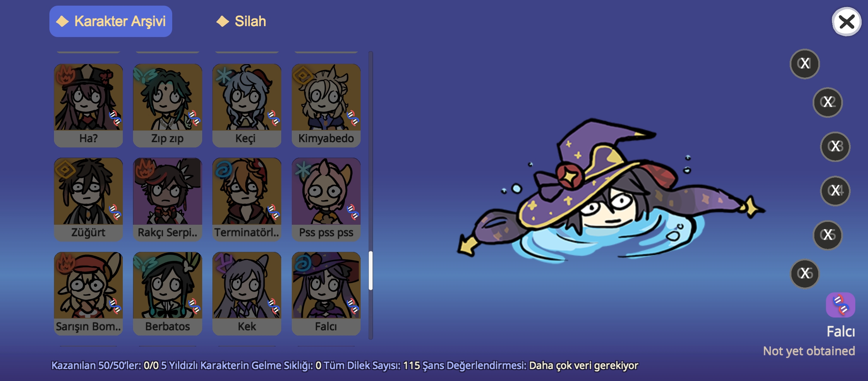Select the Berbatos character card
Screen dimensions: 868x381
[168, 294]
